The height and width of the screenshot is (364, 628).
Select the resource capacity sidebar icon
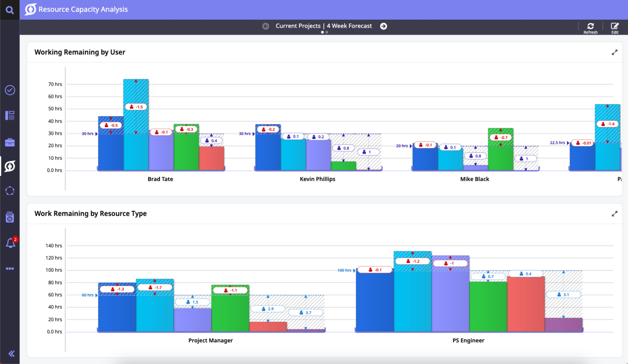point(10,166)
